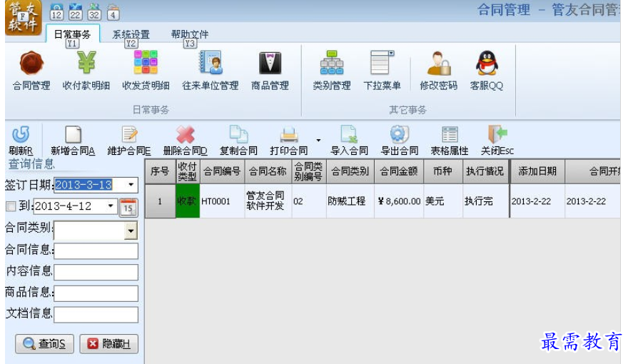Click 刷新R refresh toolbar icon
Screen dimensions: 628x364
tap(21, 135)
